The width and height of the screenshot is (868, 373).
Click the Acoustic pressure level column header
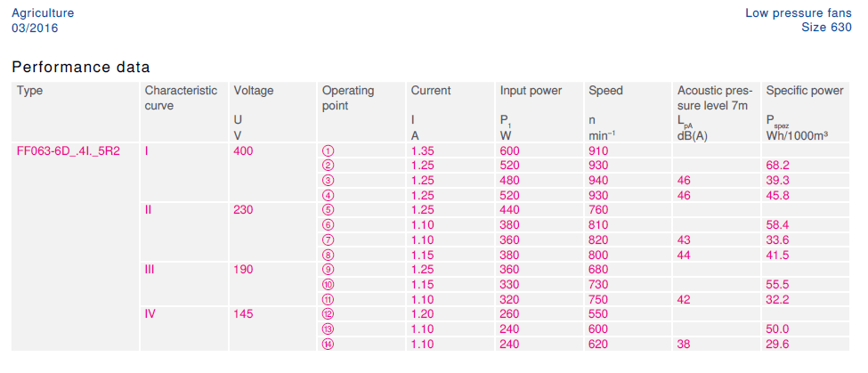tap(715, 97)
